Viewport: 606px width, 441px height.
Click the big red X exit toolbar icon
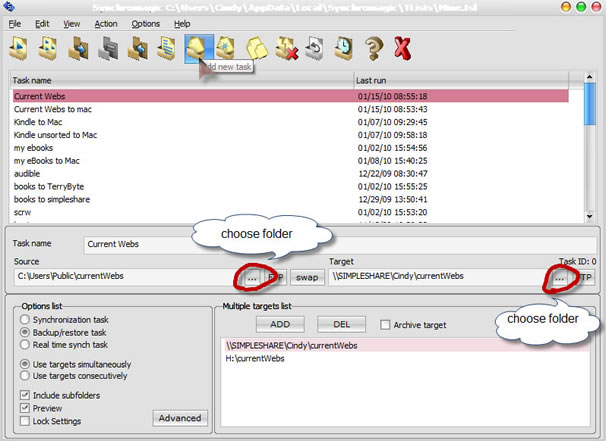[x=402, y=48]
